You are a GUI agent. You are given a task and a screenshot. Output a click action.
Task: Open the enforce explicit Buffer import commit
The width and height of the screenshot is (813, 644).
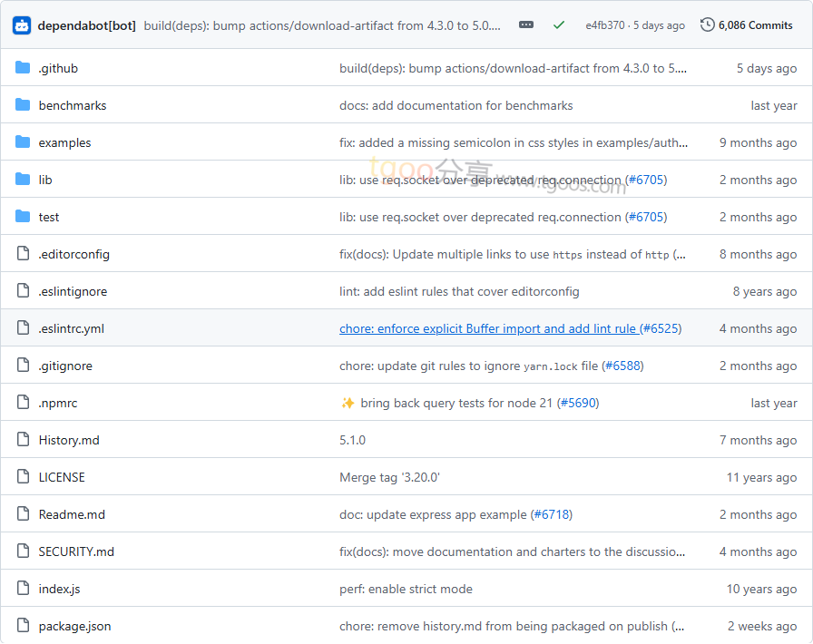click(488, 328)
